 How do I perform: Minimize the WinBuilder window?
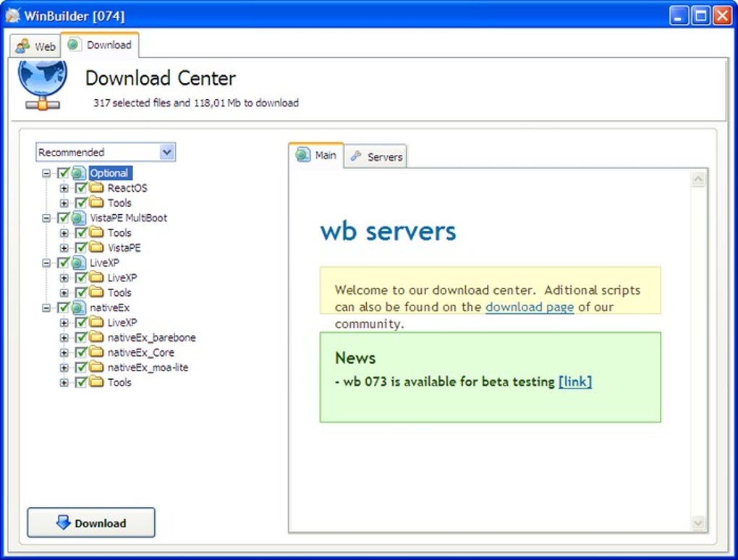[x=679, y=16]
